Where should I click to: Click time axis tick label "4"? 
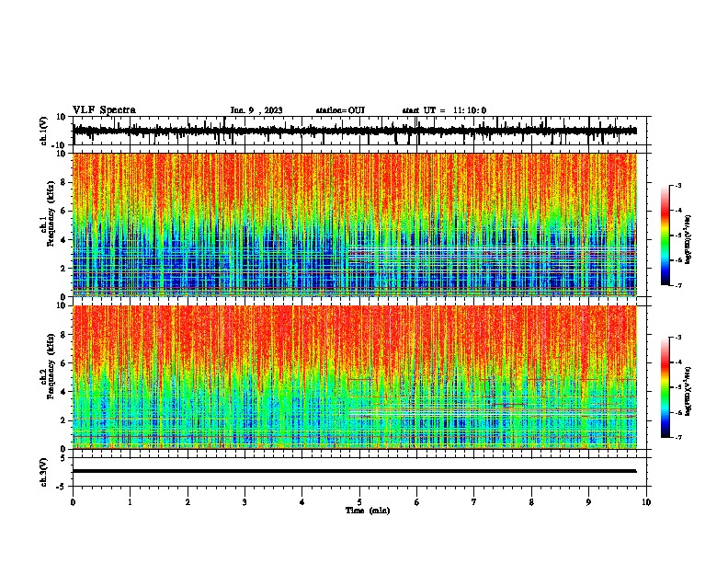302,502
